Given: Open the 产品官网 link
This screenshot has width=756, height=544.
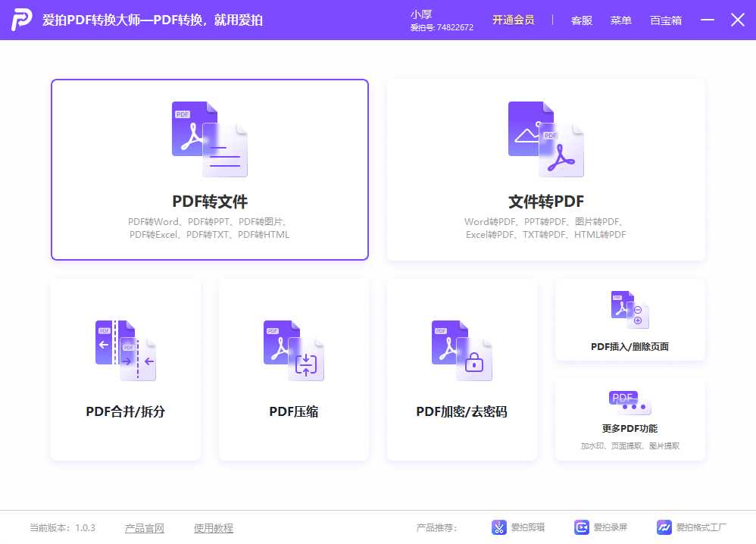Looking at the screenshot, I should [x=145, y=528].
